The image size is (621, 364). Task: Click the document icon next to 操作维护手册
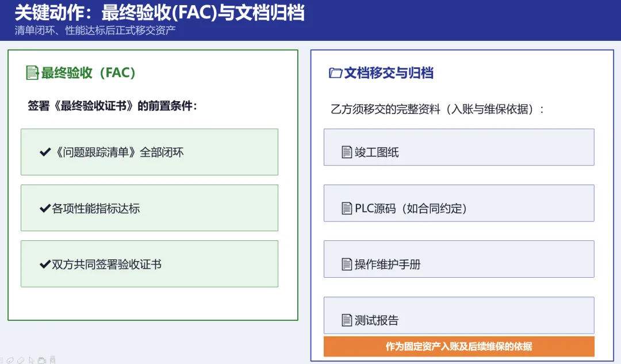click(347, 264)
